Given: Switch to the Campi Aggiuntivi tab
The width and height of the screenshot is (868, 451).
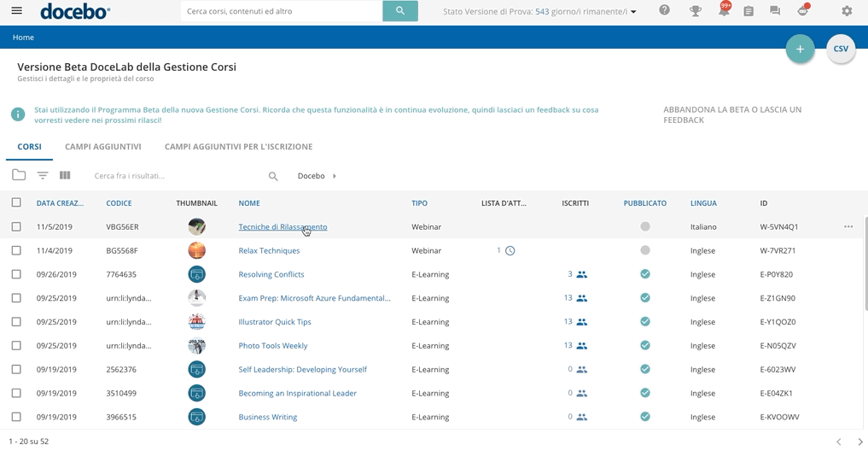Looking at the screenshot, I should click(x=103, y=147).
